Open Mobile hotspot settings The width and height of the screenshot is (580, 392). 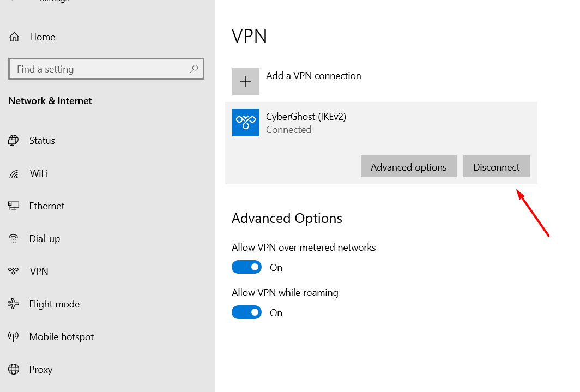[x=61, y=337]
